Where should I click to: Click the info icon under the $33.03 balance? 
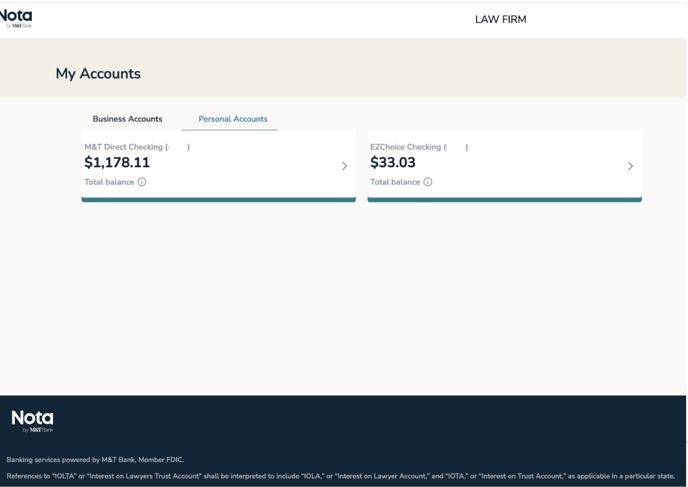point(428,182)
